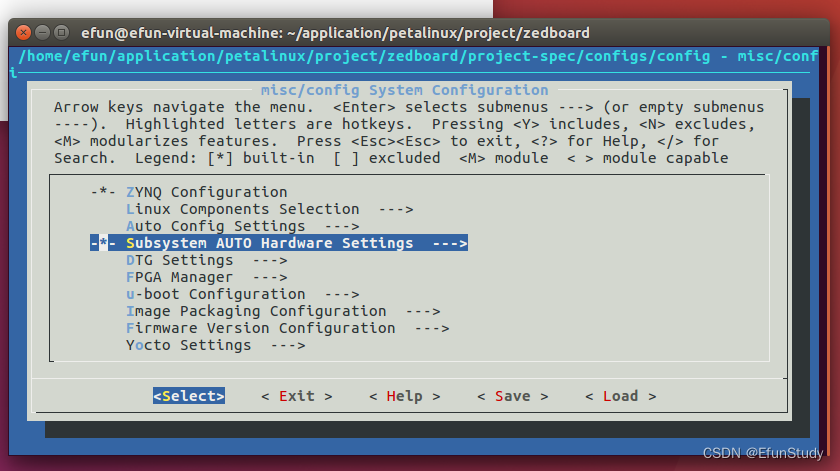Toggle the ZYNQ Configuration -*- marker
This screenshot has height=471, width=840.
pyautogui.click(x=103, y=192)
